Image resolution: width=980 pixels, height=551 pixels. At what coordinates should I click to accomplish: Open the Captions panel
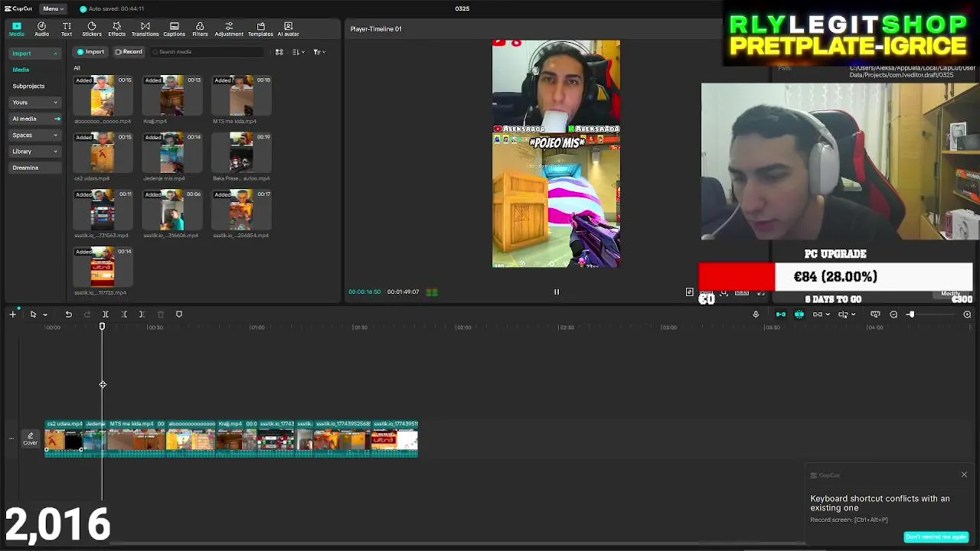pos(174,29)
